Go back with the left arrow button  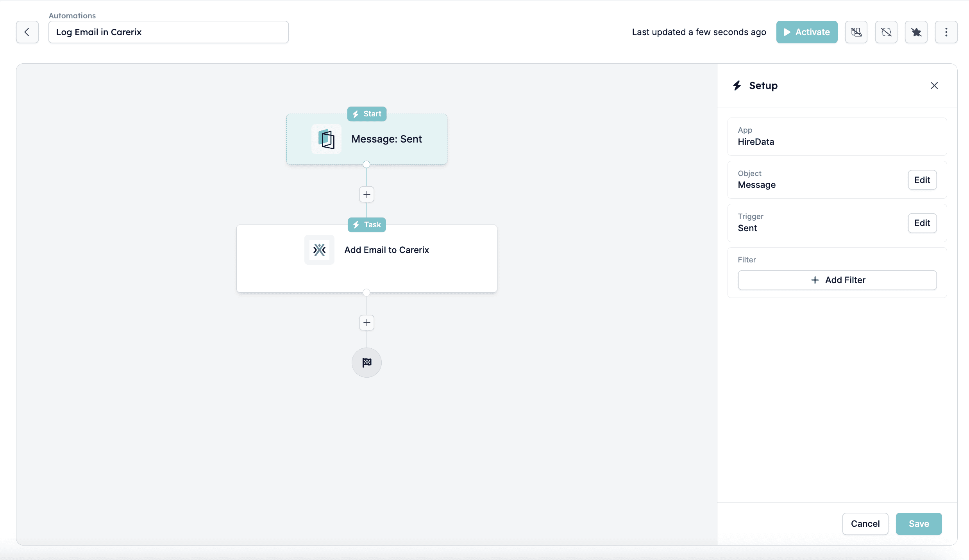coord(27,32)
